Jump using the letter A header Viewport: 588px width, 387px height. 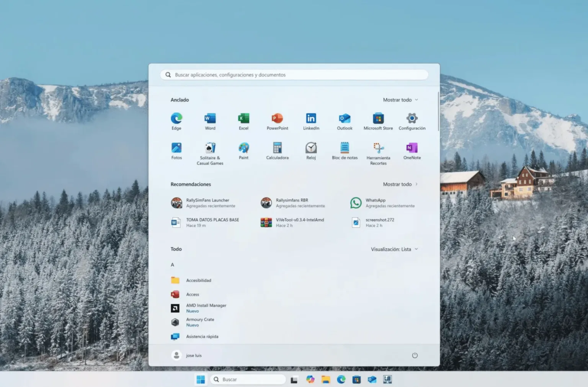click(x=172, y=265)
